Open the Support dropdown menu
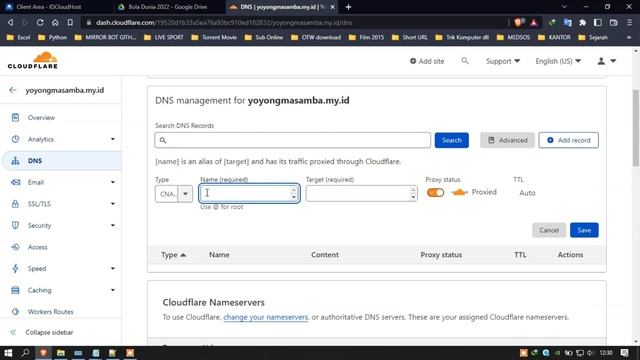640x360 pixels. click(x=503, y=61)
